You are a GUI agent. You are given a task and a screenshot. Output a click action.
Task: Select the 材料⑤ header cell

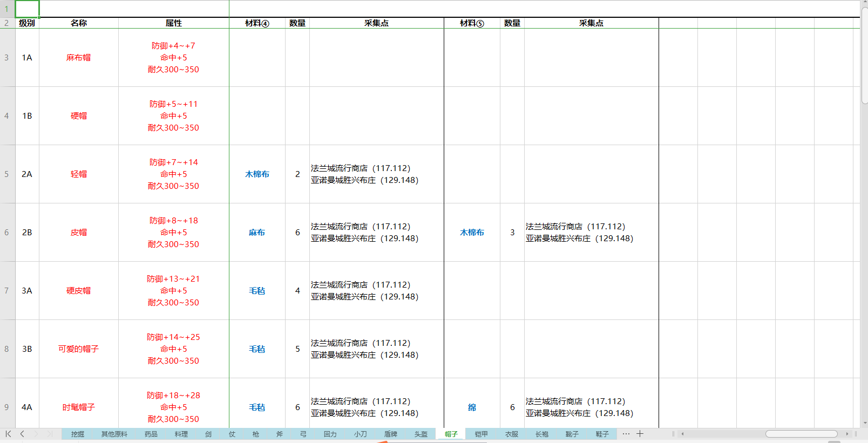coord(472,23)
